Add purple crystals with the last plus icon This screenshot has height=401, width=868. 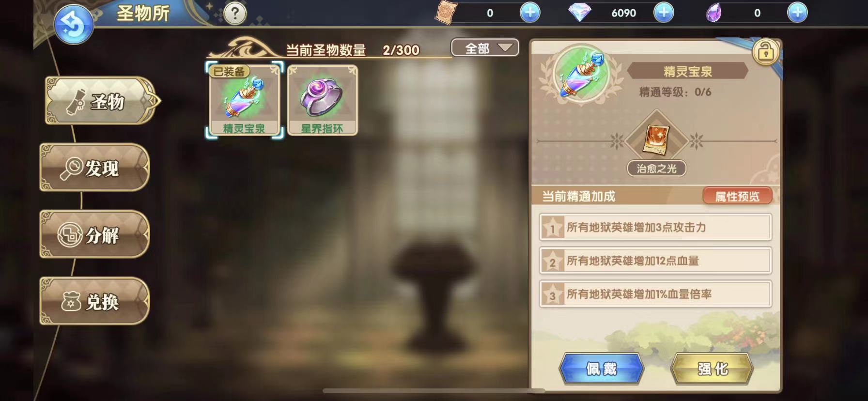point(797,13)
